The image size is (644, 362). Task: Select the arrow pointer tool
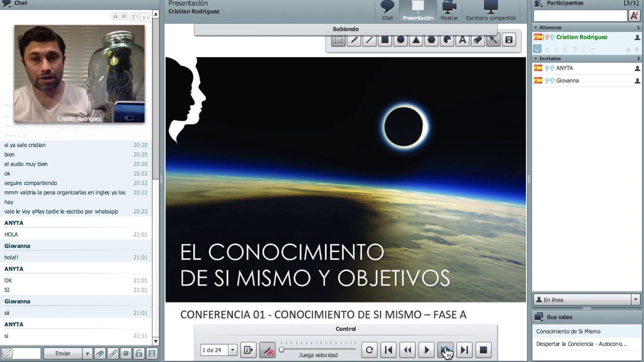click(494, 40)
